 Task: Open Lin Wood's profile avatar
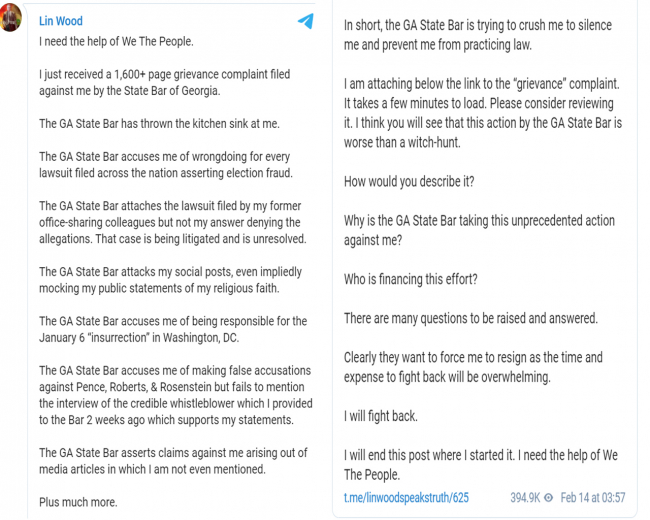[10, 17]
